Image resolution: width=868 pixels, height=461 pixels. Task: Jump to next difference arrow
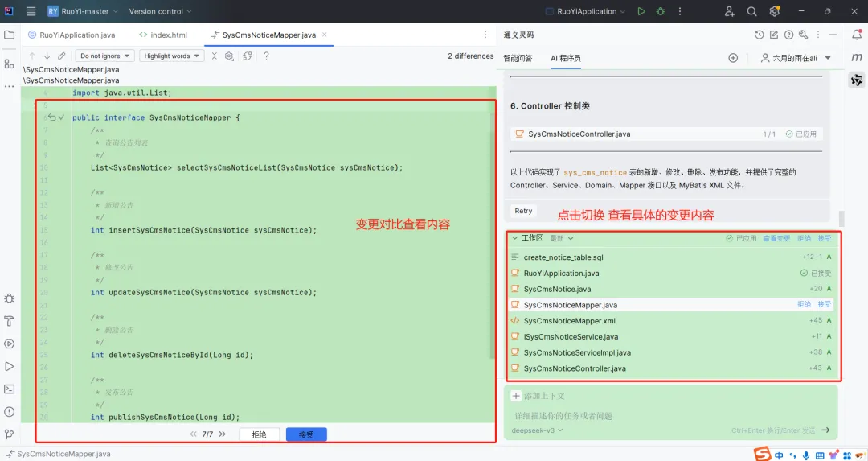tap(47, 56)
